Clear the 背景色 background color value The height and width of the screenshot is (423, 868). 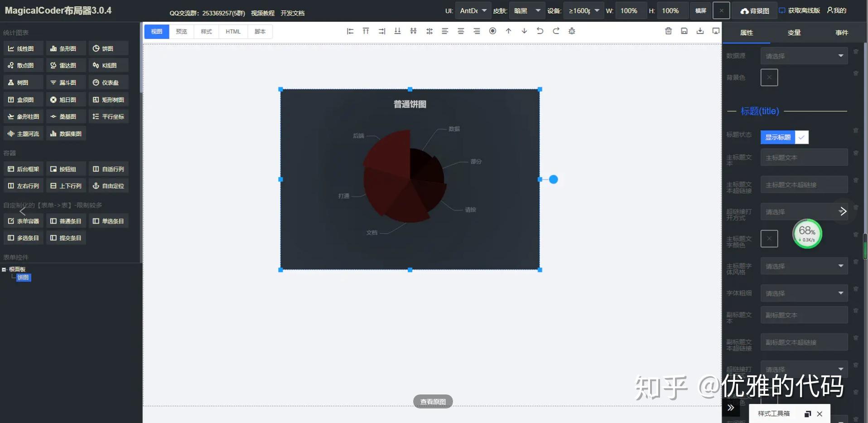pos(769,77)
